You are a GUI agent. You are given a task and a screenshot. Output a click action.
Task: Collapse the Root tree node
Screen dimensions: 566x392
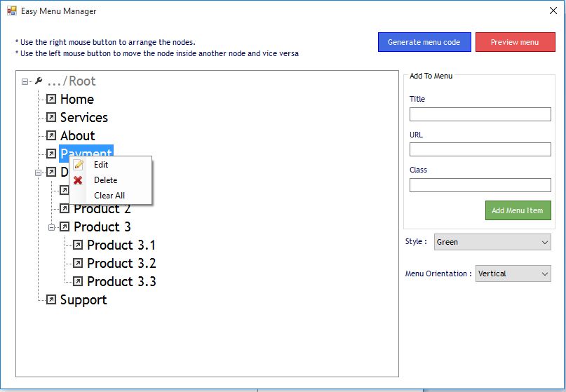pyautogui.click(x=25, y=81)
